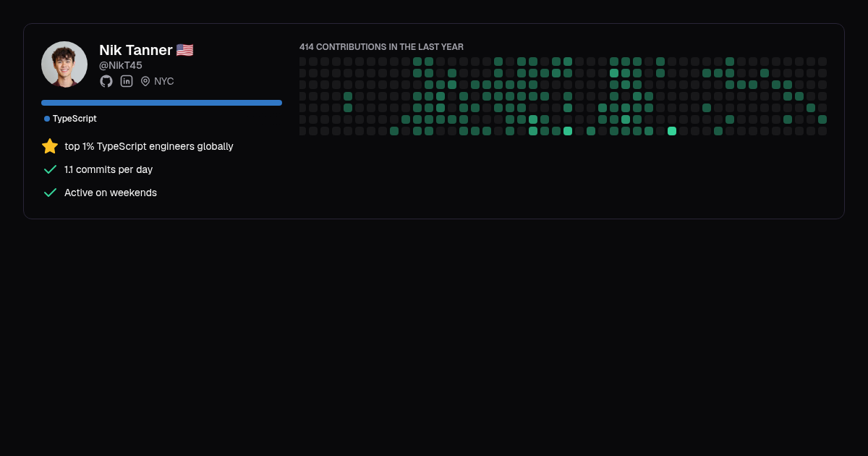
Task: Open the GitHub profile icon
Action: 106,81
